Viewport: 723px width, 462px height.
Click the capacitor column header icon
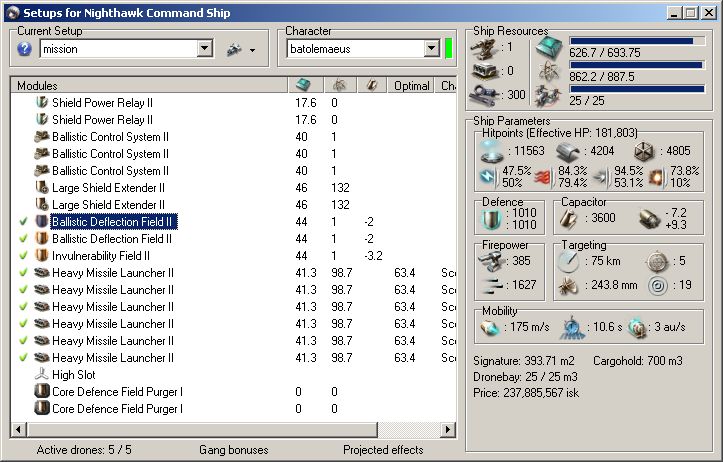pos(372,85)
